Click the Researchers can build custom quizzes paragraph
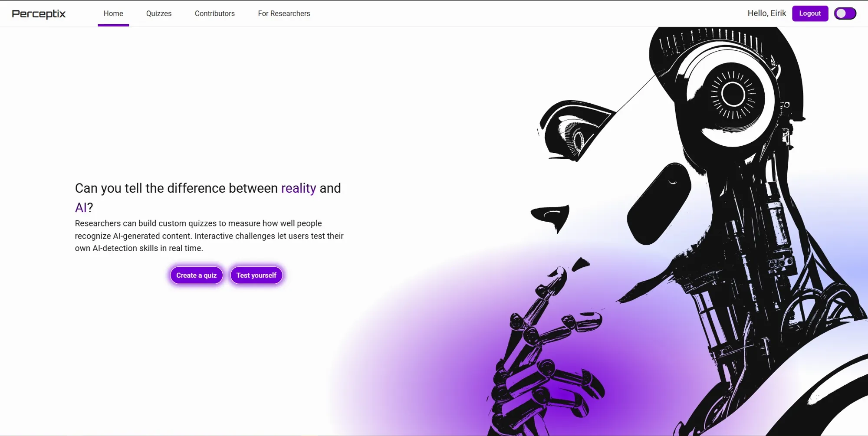The width and height of the screenshot is (868, 436). click(x=209, y=236)
